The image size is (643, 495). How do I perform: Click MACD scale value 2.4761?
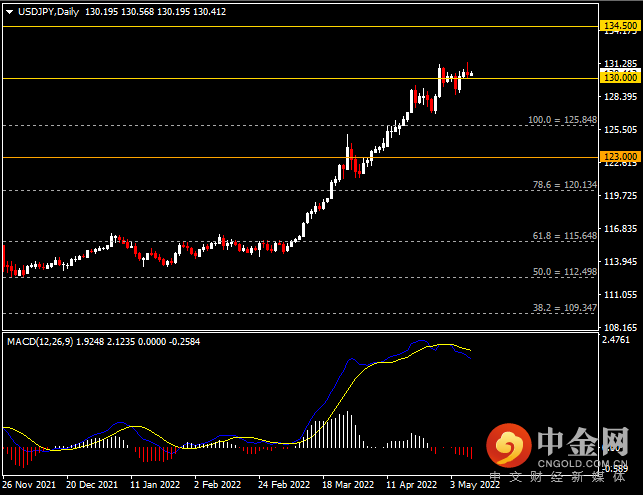click(x=616, y=340)
